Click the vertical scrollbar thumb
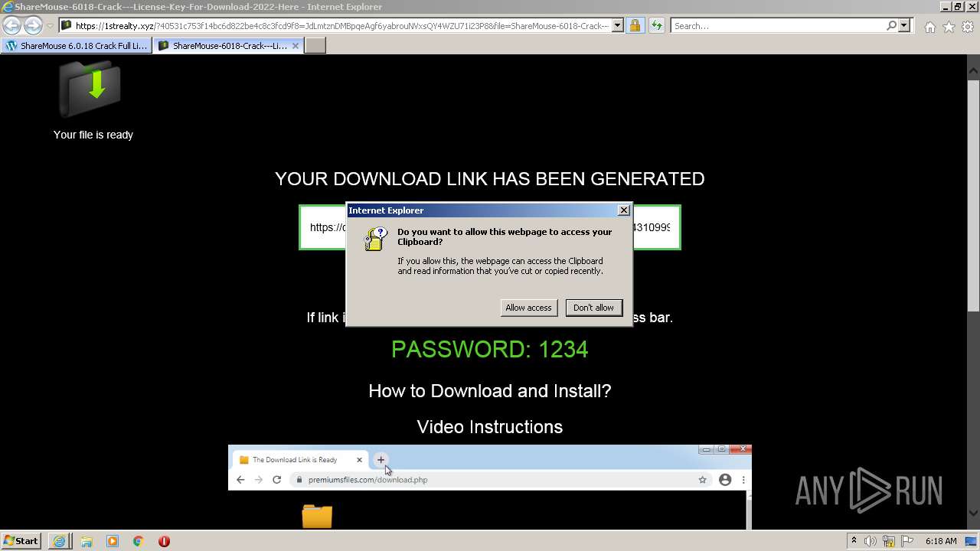 coord(973,195)
